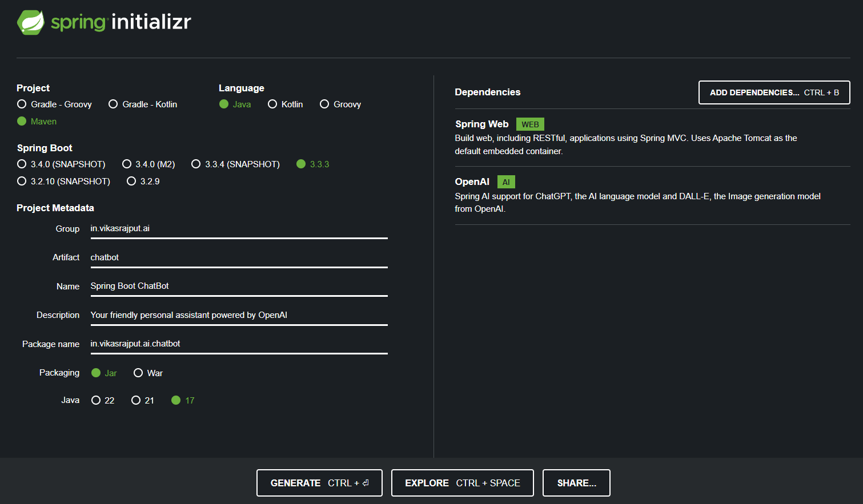863x504 pixels.
Task: Select Gradle - Groovy project type
Action: pyautogui.click(x=54, y=104)
